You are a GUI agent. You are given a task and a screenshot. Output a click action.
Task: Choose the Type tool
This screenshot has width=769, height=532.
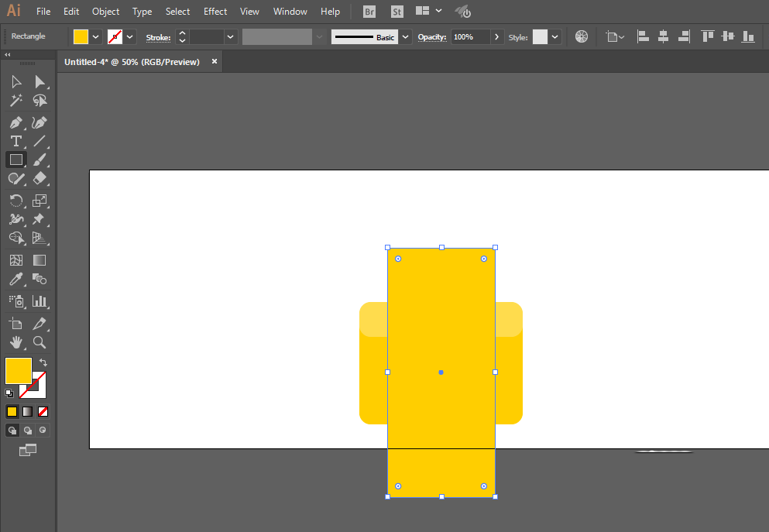coord(15,141)
